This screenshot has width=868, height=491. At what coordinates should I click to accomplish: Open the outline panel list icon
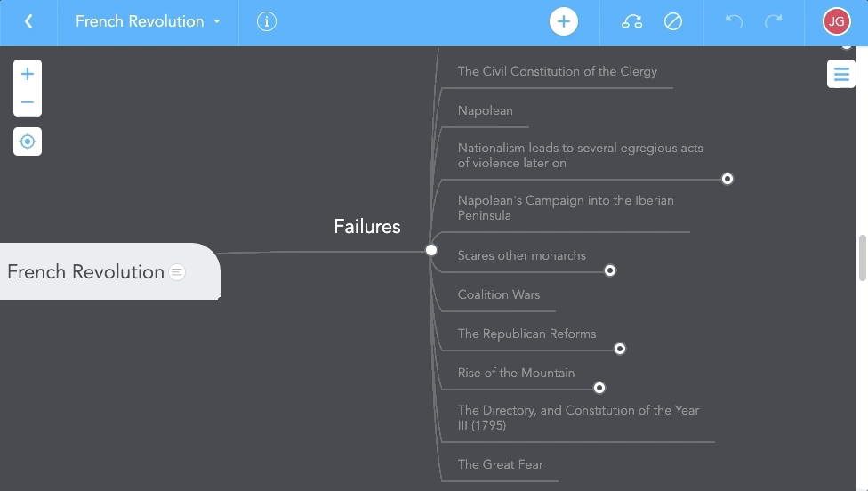tap(841, 74)
